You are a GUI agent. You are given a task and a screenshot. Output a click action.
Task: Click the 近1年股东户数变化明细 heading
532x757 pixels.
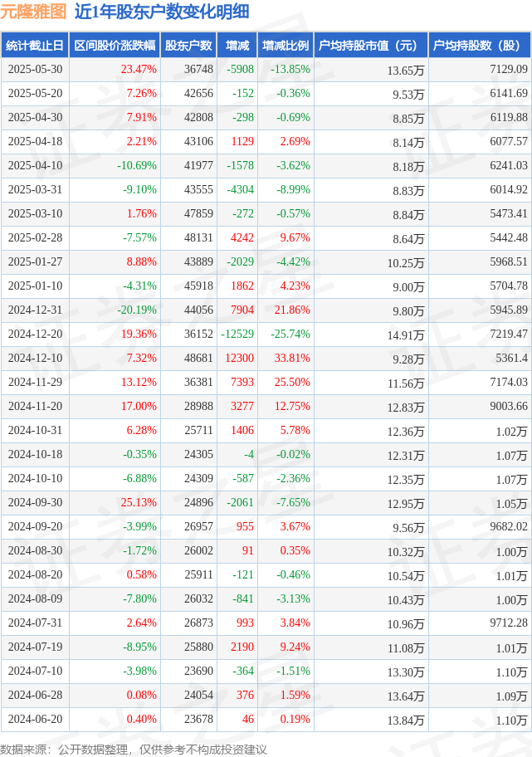162,12
